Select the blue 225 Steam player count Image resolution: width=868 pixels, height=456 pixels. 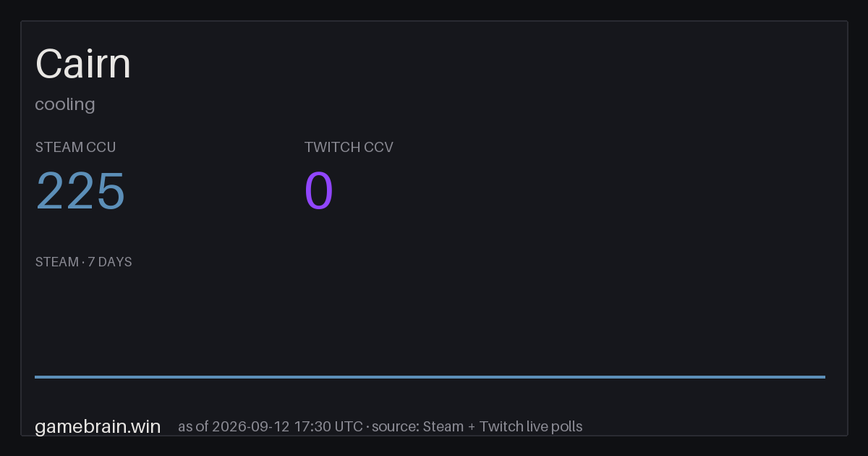[80, 191]
